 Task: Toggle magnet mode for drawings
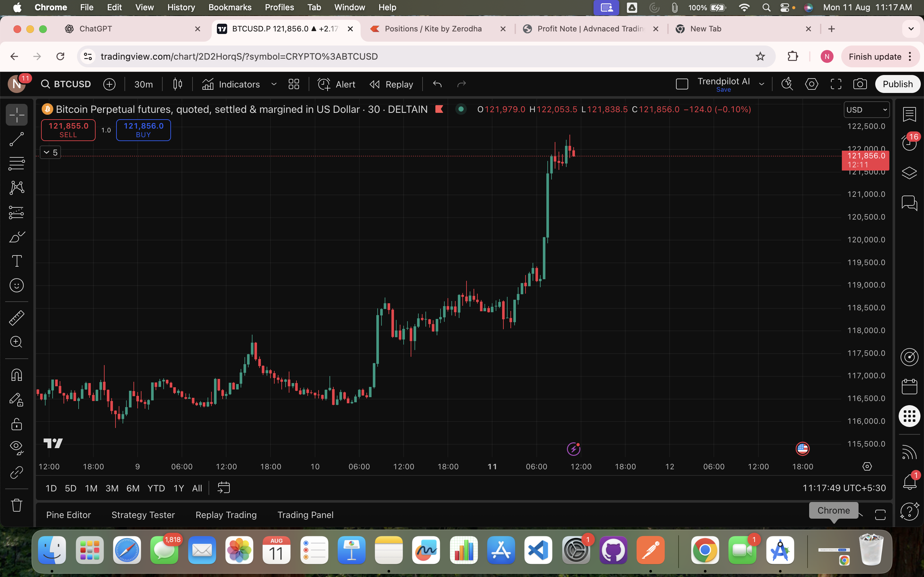[x=16, y=375]
